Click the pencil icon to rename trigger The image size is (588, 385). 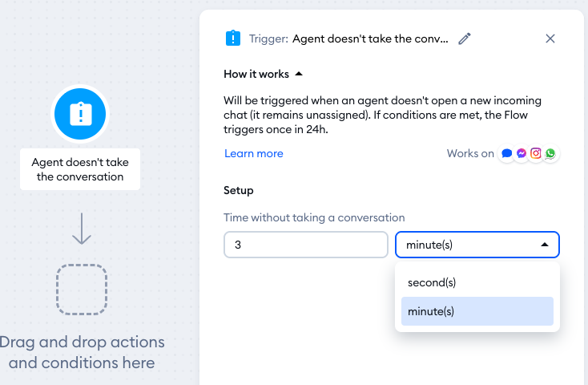click(x=465, y=38)
